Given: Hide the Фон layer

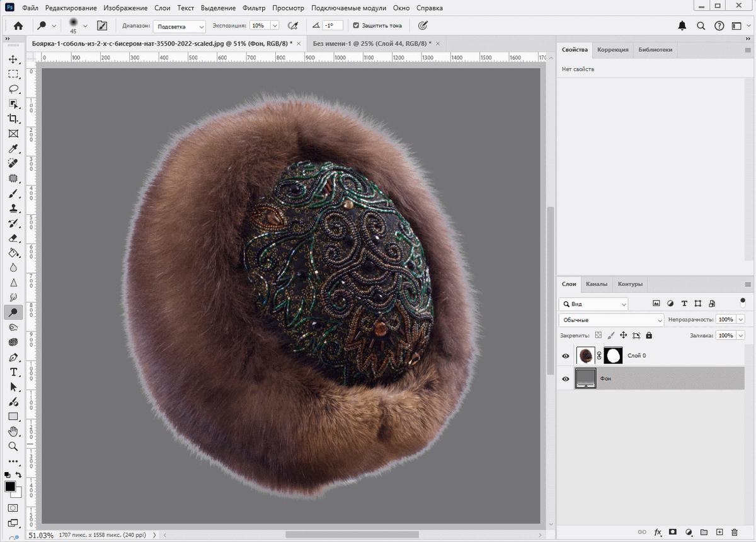Looking at the screenshot, I should 565,379.
